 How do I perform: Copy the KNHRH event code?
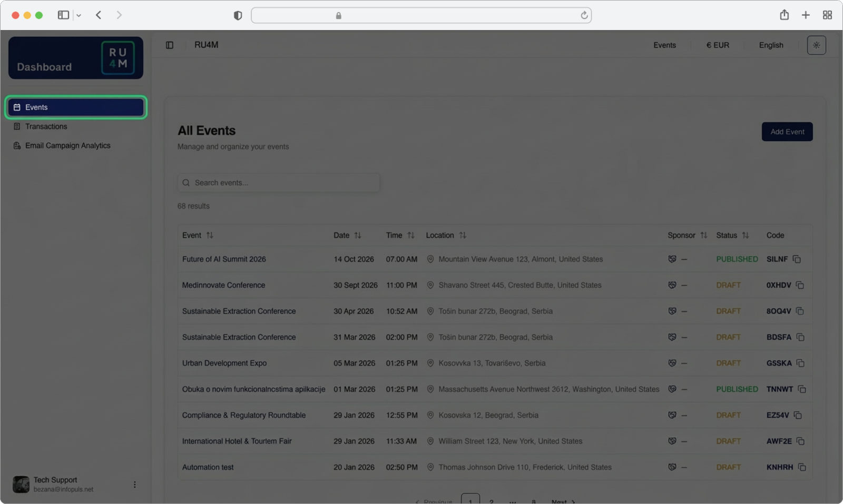pyautogui.click(x=801, y=467)
